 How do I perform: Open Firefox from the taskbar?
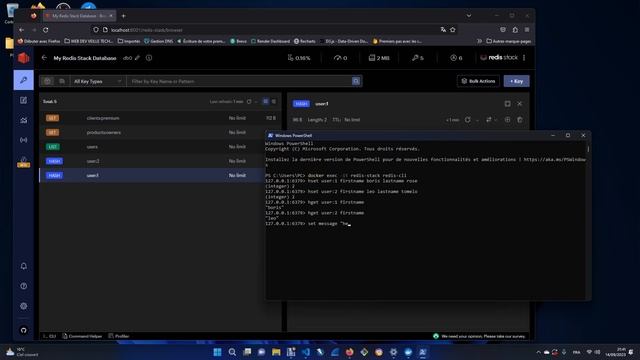[x=349, y=352]
